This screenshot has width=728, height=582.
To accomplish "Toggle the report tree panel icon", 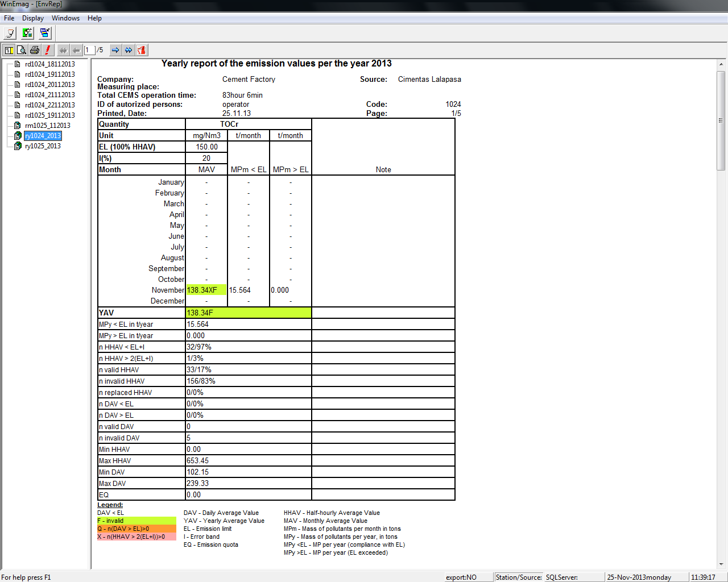I will click(9, 50).
